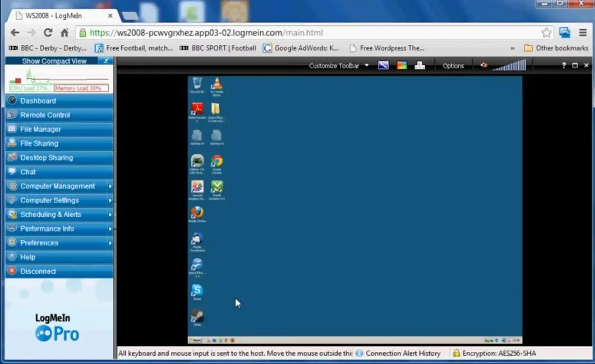595x364 pixels.
Task: Select the colorful pinwheel desktop icon
Action: coord(197,189)
